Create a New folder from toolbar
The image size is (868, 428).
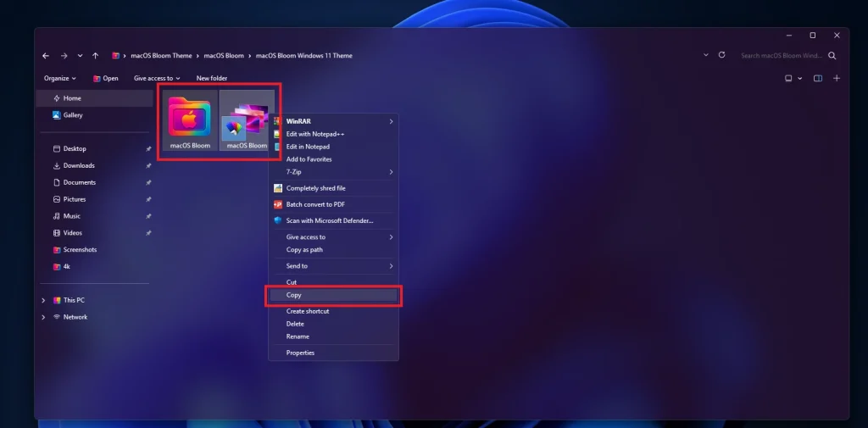[x=211, y=79]
